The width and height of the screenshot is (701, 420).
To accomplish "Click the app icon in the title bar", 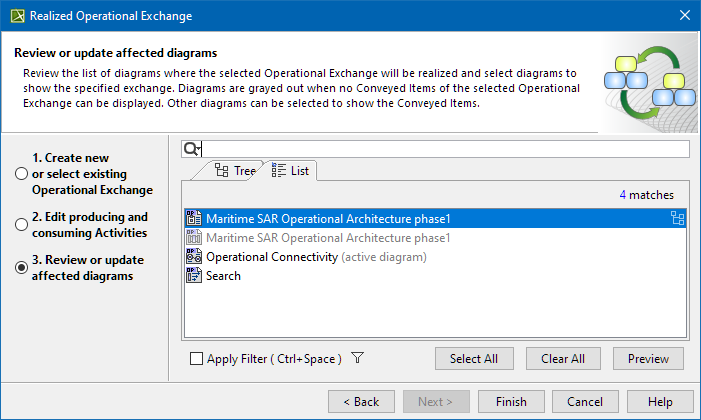I will click(16, 16).
